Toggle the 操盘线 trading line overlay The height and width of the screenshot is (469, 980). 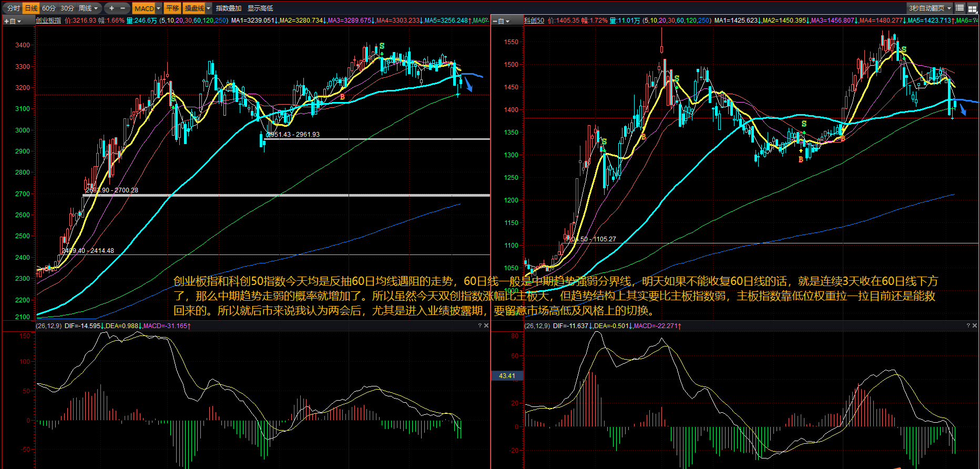coord(194,8)
